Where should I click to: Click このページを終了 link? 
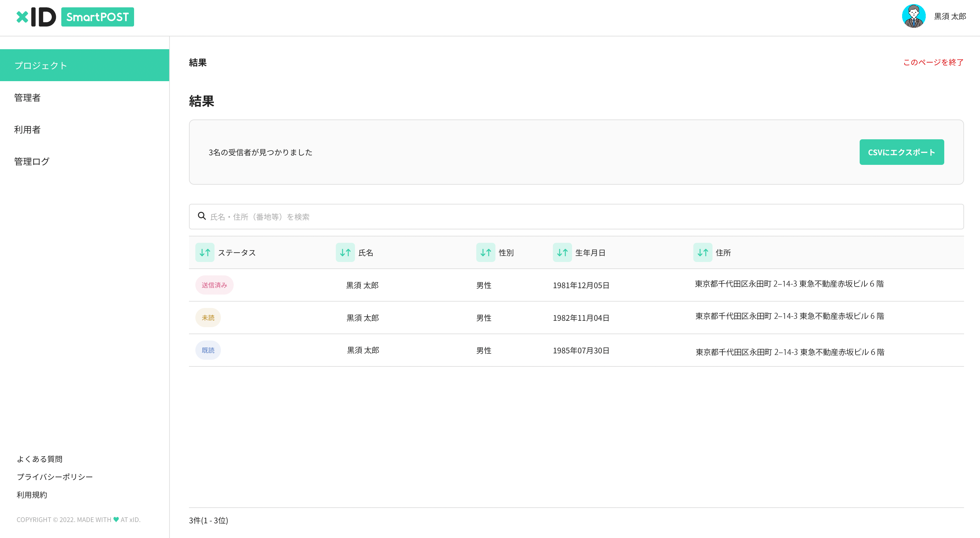pos(933,62)
